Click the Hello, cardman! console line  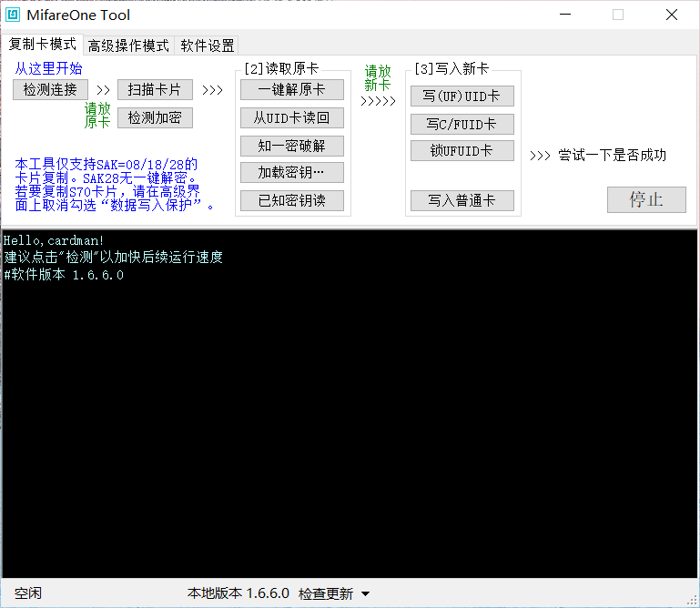54,240
